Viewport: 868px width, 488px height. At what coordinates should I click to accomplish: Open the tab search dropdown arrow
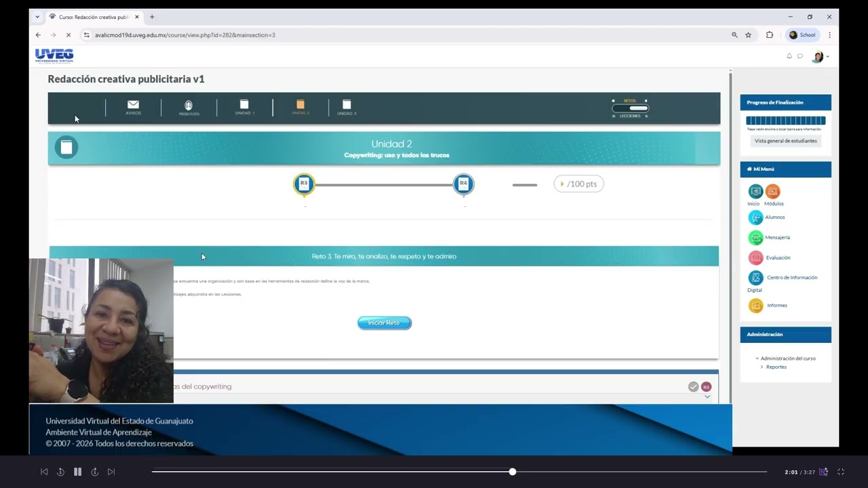(x=37, y=16)
